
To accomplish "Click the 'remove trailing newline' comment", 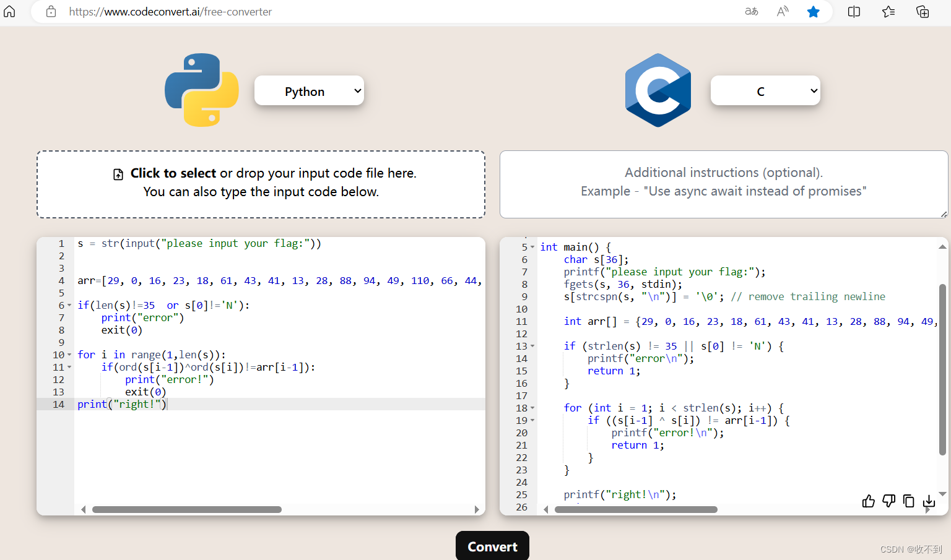I will (808, 297).
